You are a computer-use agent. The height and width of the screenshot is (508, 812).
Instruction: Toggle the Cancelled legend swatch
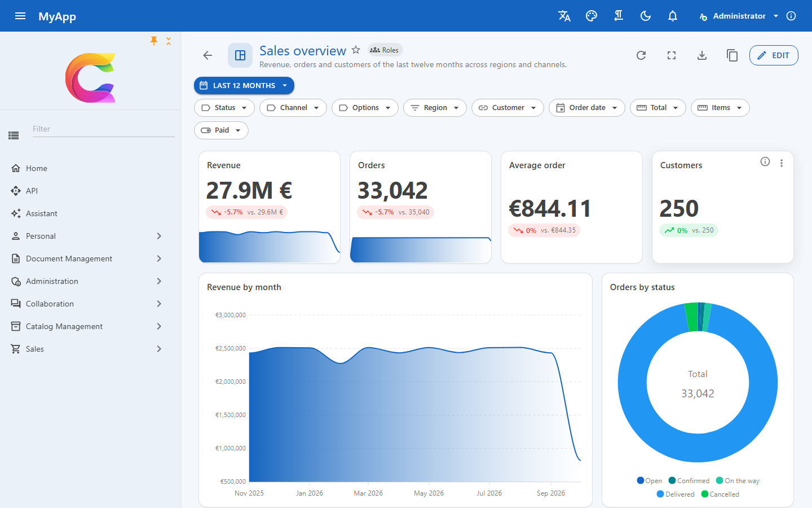(705, 494)
